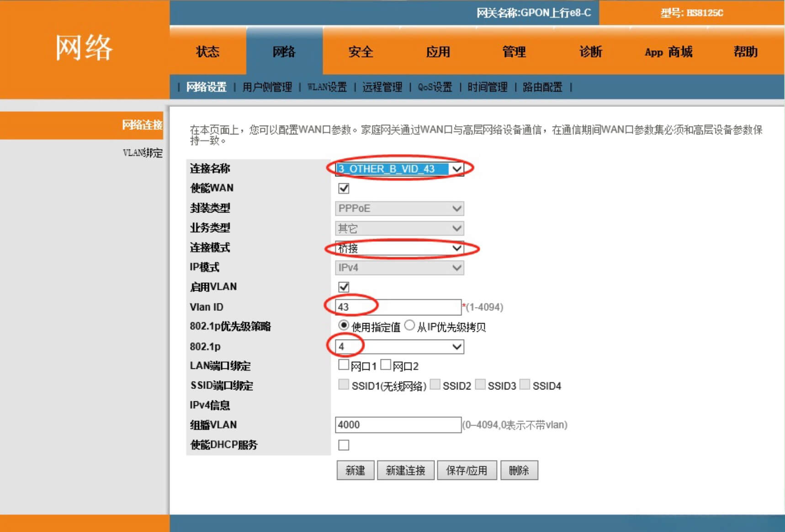Check the 网口1 LAN port binding checkbox
The height and width of the screenshot is (532, 785).
click(x=344, y=365)
